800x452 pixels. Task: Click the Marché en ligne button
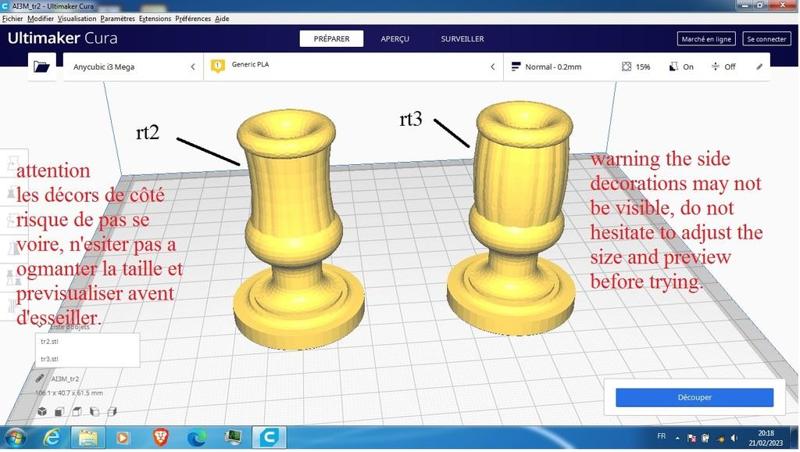pos(706,39)
